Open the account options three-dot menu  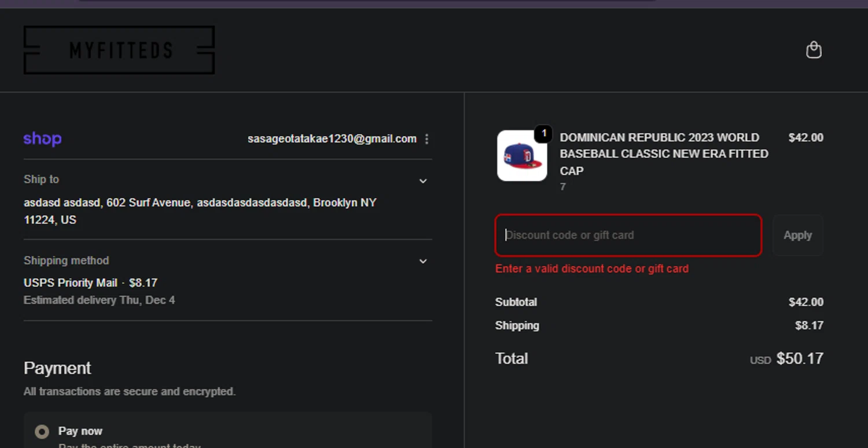pos(426,139)
